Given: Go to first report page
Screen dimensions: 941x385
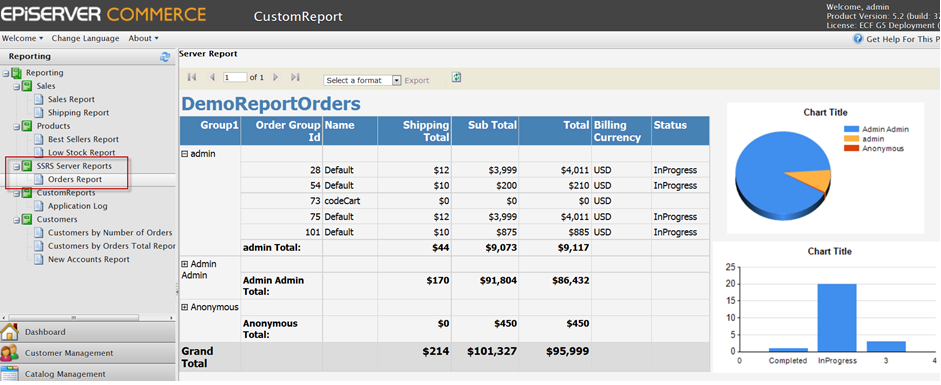Looking at the screenshot, I should (192, 77).
